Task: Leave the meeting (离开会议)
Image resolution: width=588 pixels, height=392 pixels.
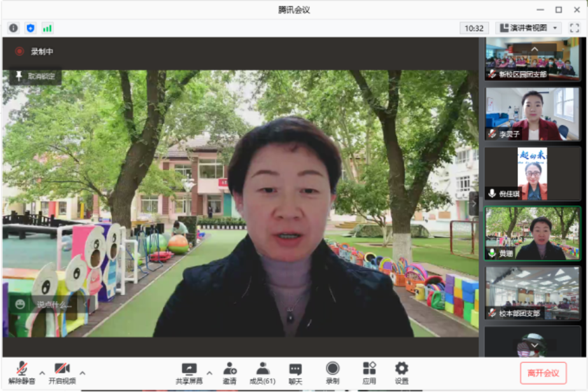Action: [543, 373]
